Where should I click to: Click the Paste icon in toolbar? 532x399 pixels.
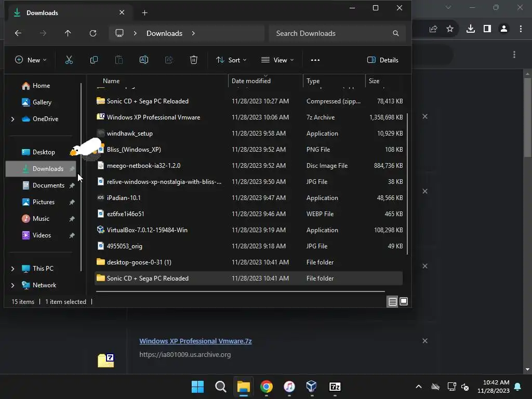click(119, 60)
